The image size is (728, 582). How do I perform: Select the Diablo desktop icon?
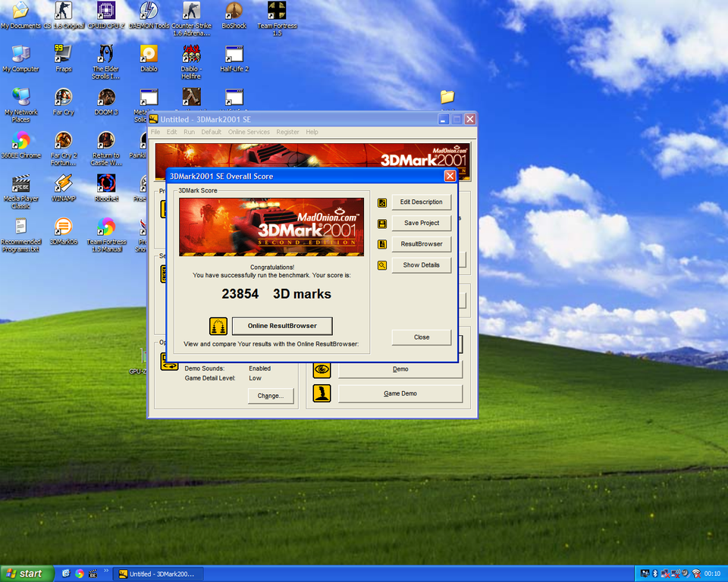[x=149, y=58]
